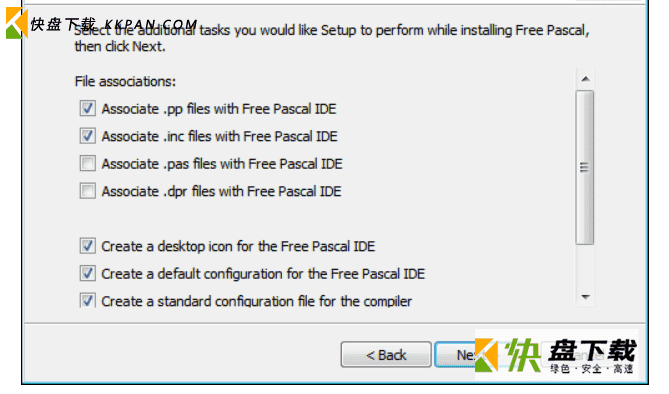Go back with the < Back button
The height and width of the screenshot is (394, 669).
[x=386, y=355]
